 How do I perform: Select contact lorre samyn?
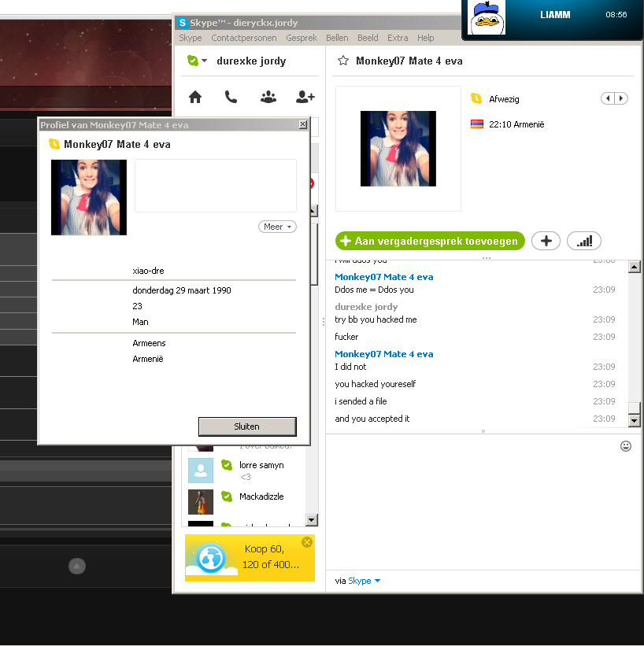click(x=246, y=470)
